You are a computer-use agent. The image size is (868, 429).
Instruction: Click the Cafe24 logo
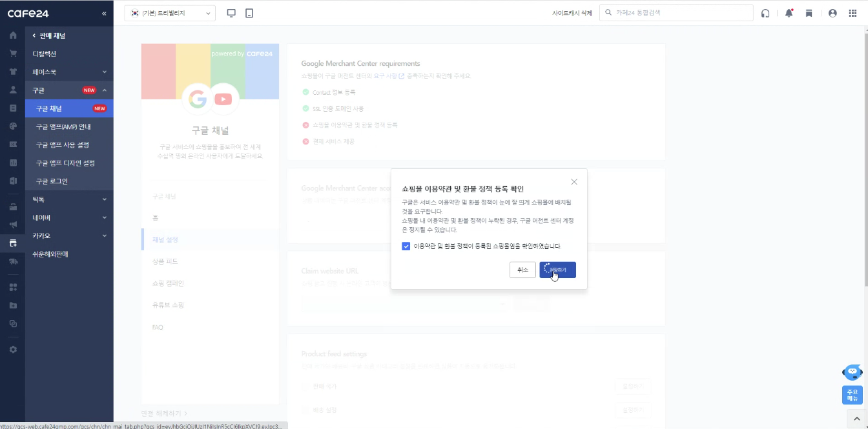28,14
